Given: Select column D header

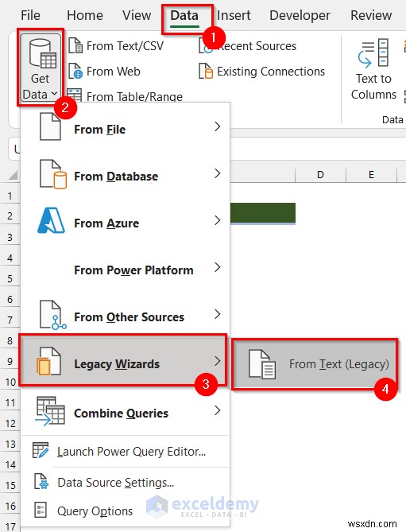Looking at the screenshot, I should [x=320, y=174].
